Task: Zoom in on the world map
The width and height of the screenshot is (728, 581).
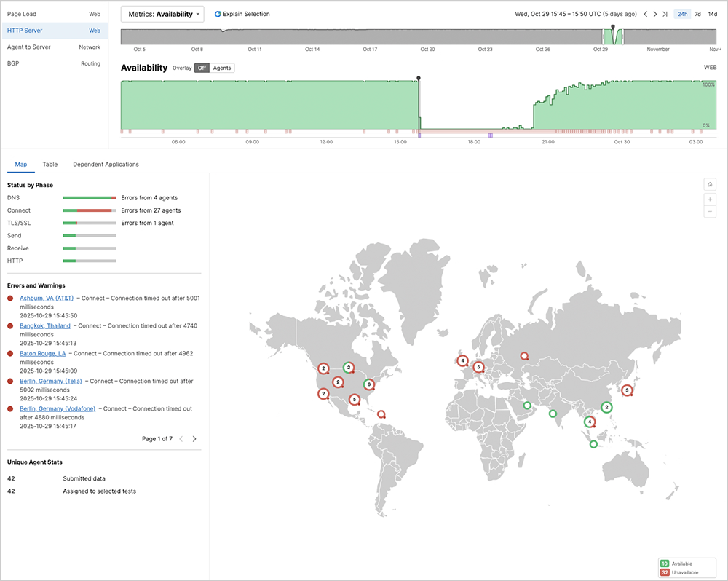Action: (x=710, y=199)
